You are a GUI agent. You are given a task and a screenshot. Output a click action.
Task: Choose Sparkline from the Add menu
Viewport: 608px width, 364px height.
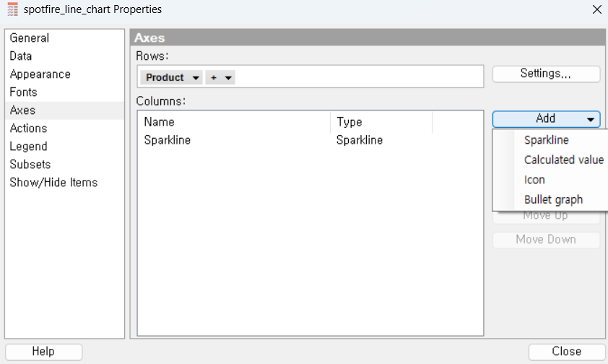(x=546, y=140)
